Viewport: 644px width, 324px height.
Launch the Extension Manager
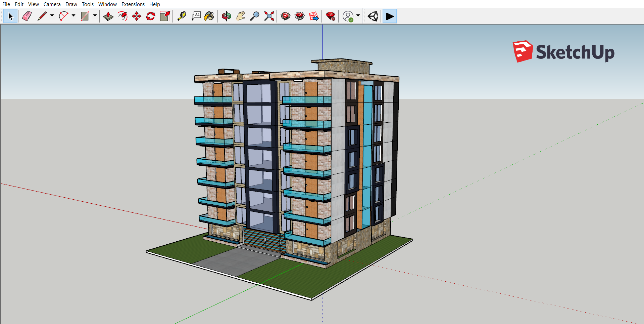[331, 16]
